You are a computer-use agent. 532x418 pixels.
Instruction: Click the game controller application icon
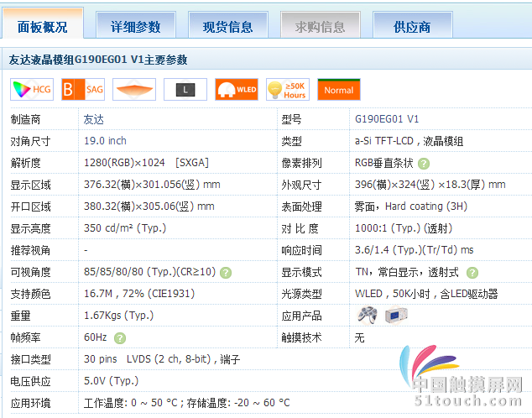click(x=367, y=316)
